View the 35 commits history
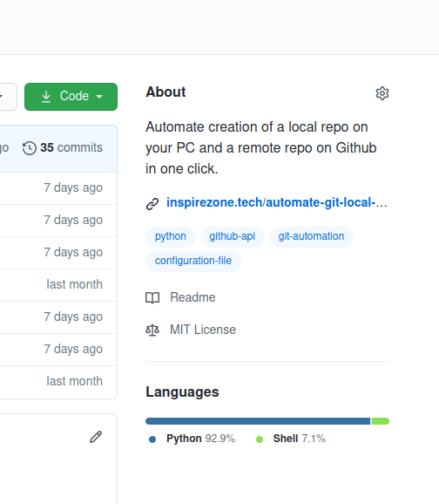The height and width of the screenshot is (504, 439). (x=71, y=148)
